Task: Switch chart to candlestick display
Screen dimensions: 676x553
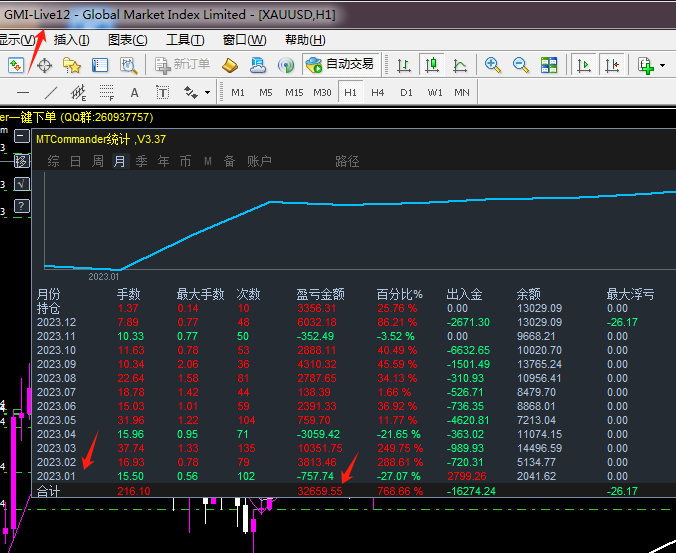Action: point(432,65)
